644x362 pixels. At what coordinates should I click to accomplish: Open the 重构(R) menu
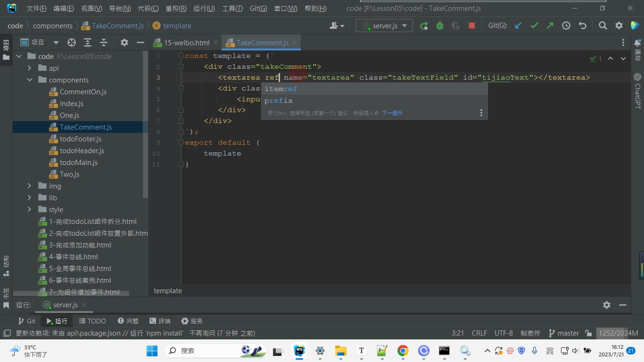click(176, 8)
